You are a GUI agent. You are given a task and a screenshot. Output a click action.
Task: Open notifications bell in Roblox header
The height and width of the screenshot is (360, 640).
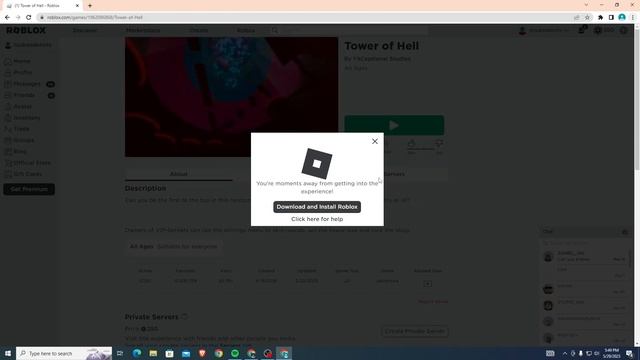coord(582,30)
